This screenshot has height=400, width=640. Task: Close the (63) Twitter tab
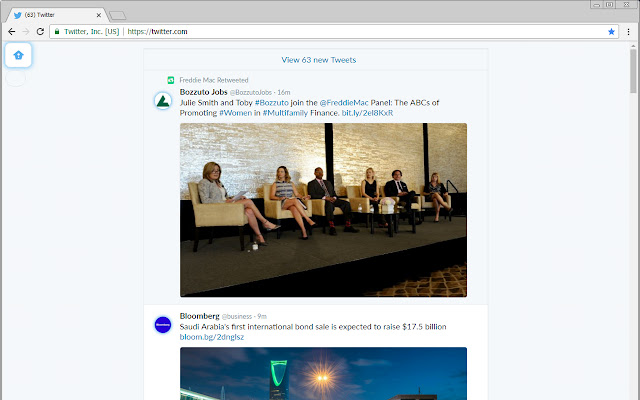(x=98, y=15)
